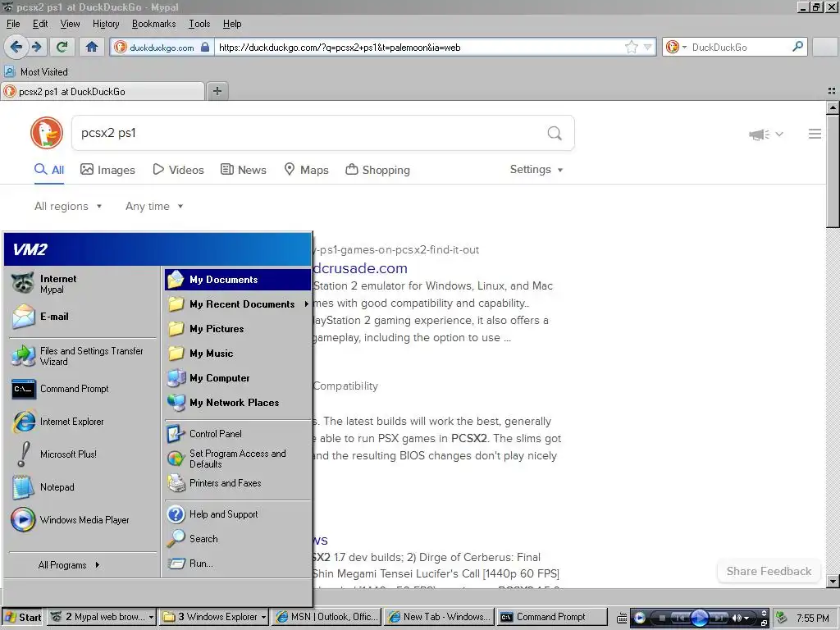Open My Network Places

[238, 402]
